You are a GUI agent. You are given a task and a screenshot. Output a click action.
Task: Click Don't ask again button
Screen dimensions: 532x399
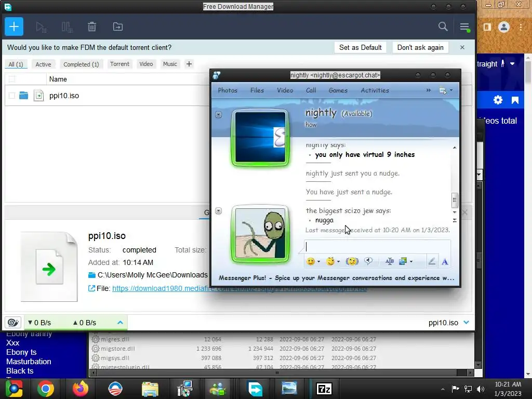[x=420, y=47]
